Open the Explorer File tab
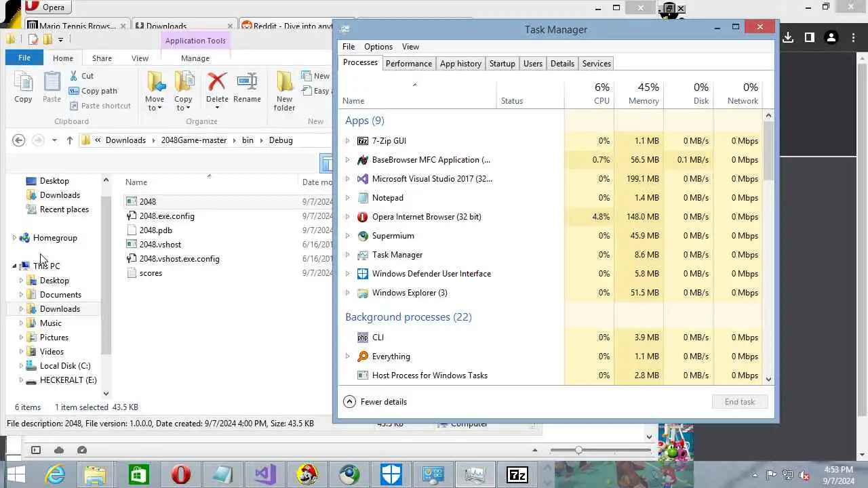The width and height of the screenshot is (868, 488). (24, 58)
